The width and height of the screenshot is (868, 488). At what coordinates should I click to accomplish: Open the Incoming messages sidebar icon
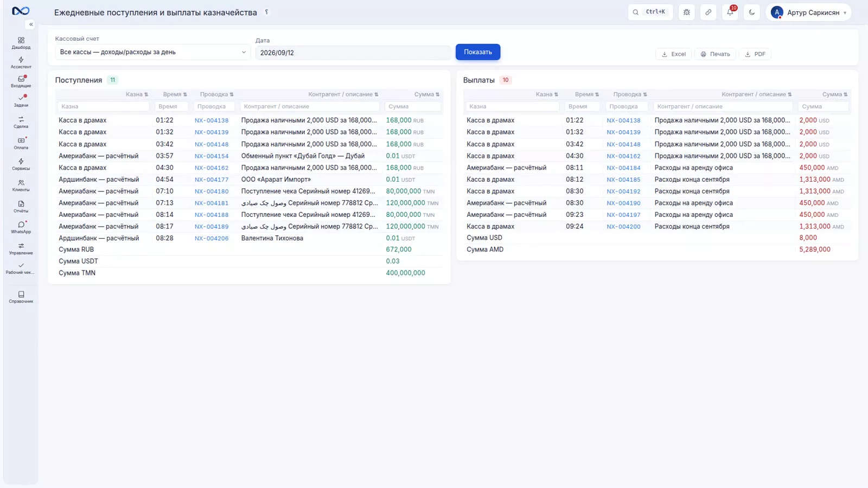[21, 81]
